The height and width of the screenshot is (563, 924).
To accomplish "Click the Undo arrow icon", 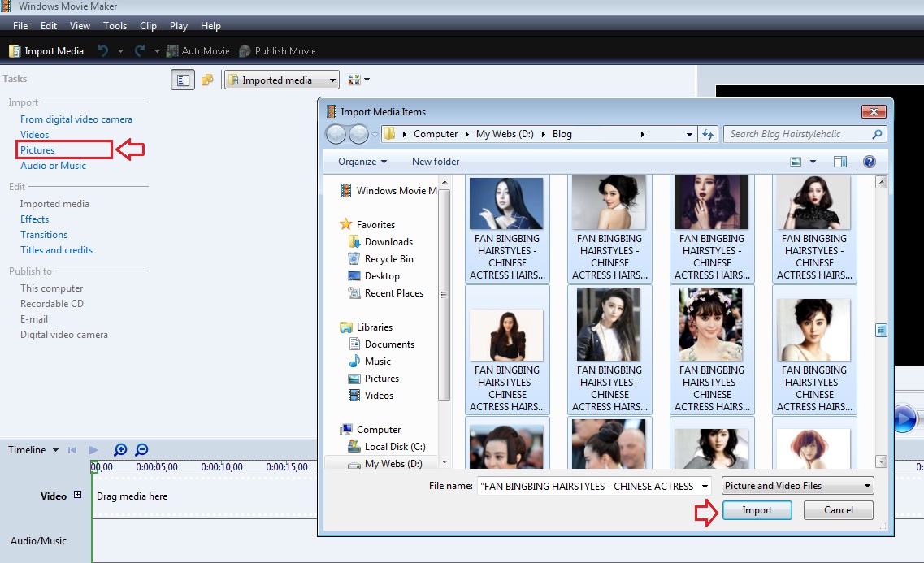I will point(102,51).
